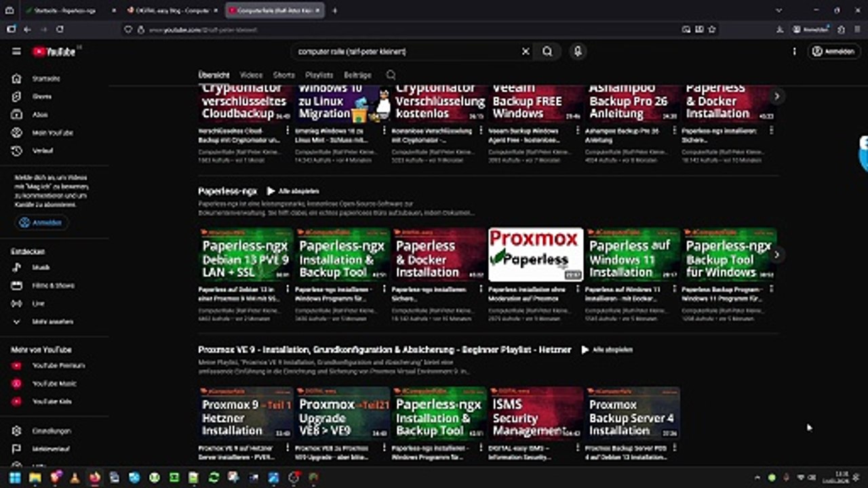The height and width of the screenshot is (488, 868).
Task: Reload the current page
Action: (60, 30)
